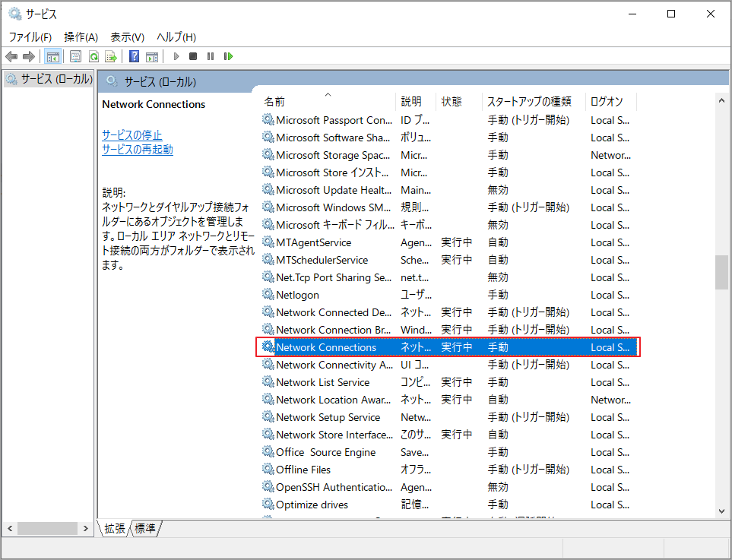The width and height of the screenshot is (732, 560).
Task: Click the gear icon of OpenSSH Authentication row
Action: (x=268, y=487)
